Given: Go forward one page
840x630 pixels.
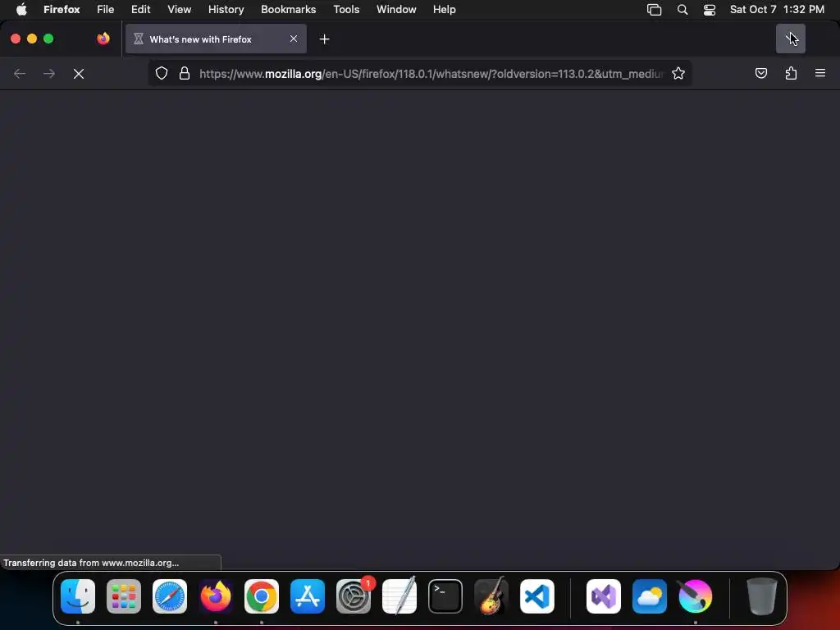Looking at the screenshot, I should click(49, 73).
